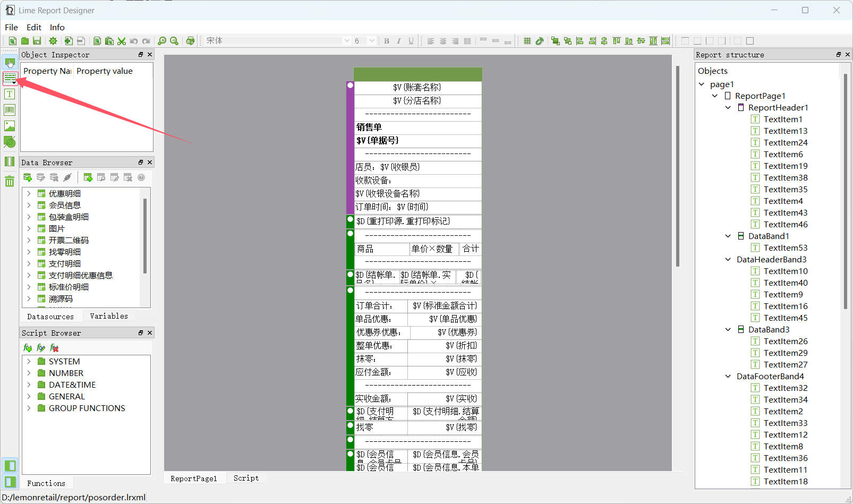Click the Open Report folder icon
This screenshot has height=504, width=853.
[24, 41]
